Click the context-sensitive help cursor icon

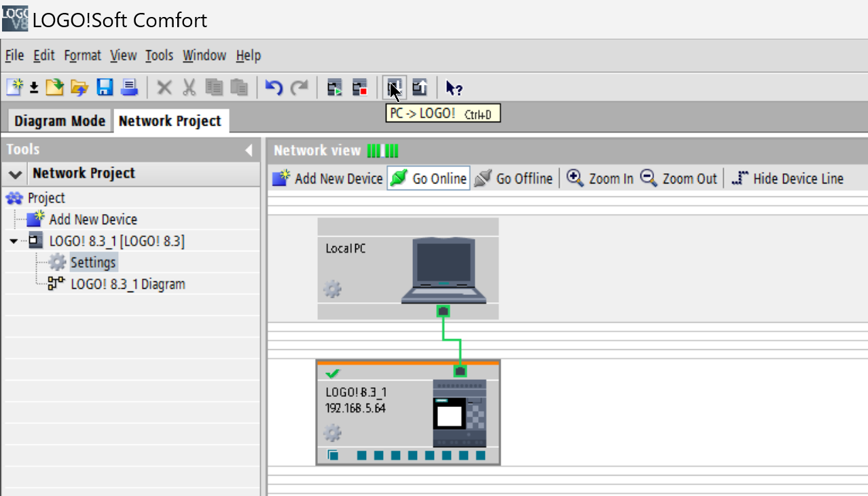(454, 88)
